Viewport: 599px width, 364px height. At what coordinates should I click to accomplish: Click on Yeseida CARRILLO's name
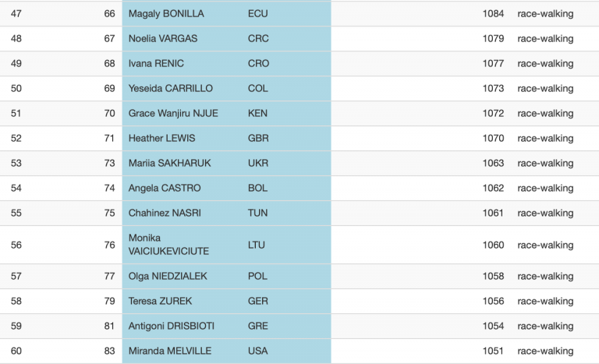click(170, 89)
